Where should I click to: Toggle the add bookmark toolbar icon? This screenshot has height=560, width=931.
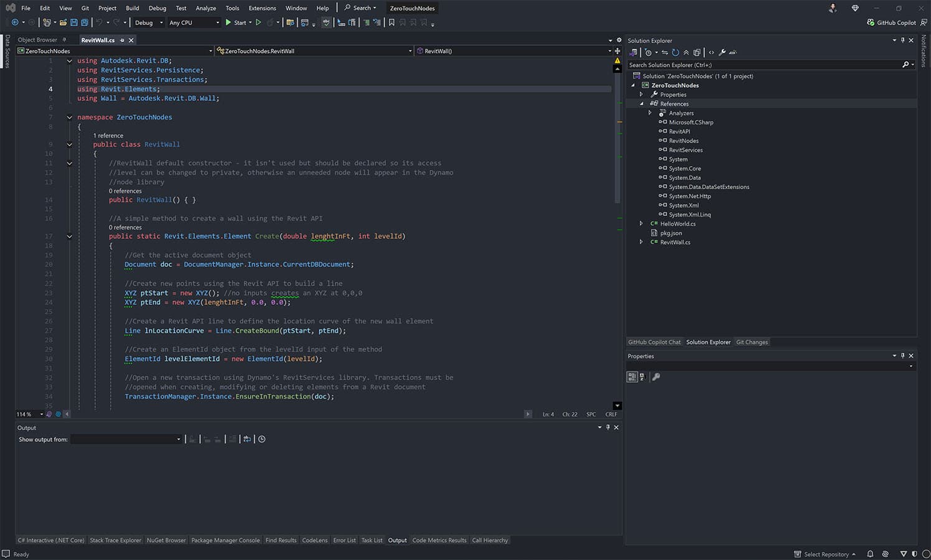pyautogui.click(x=391, y=22)
